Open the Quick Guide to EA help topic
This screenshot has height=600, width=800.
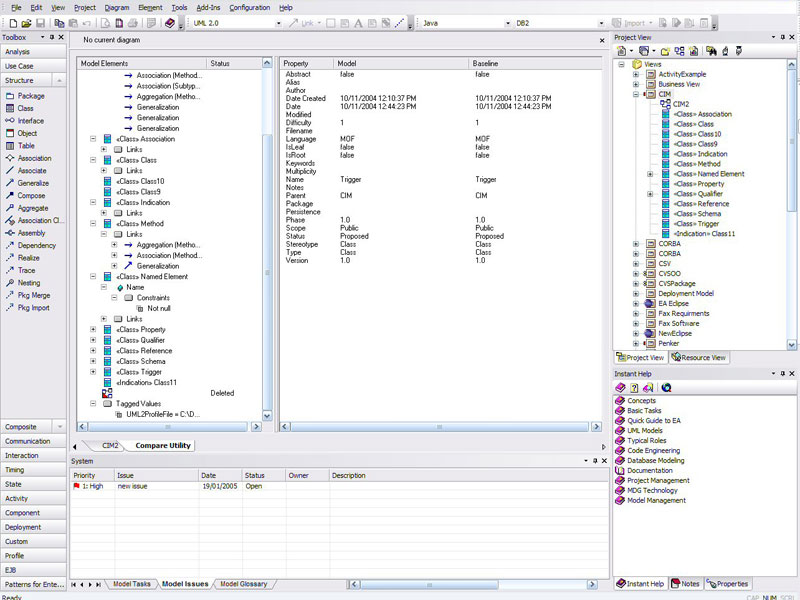coord(655,420)
